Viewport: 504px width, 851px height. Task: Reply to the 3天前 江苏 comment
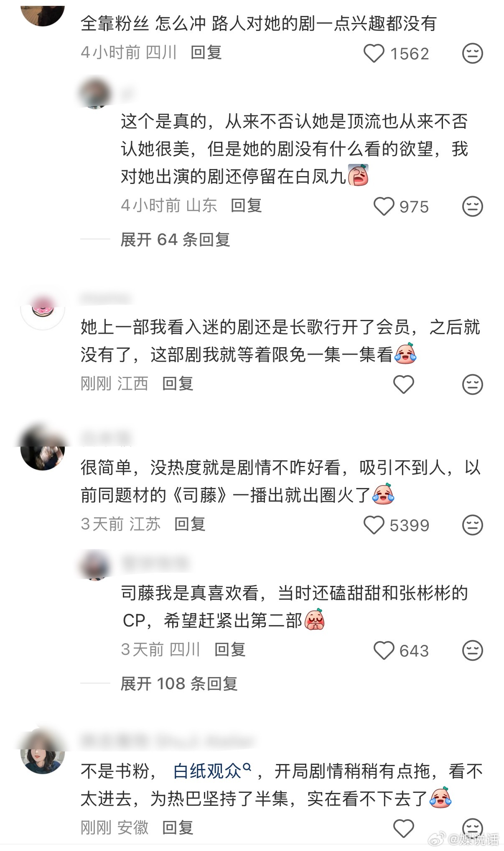click(x=190, y=524)
